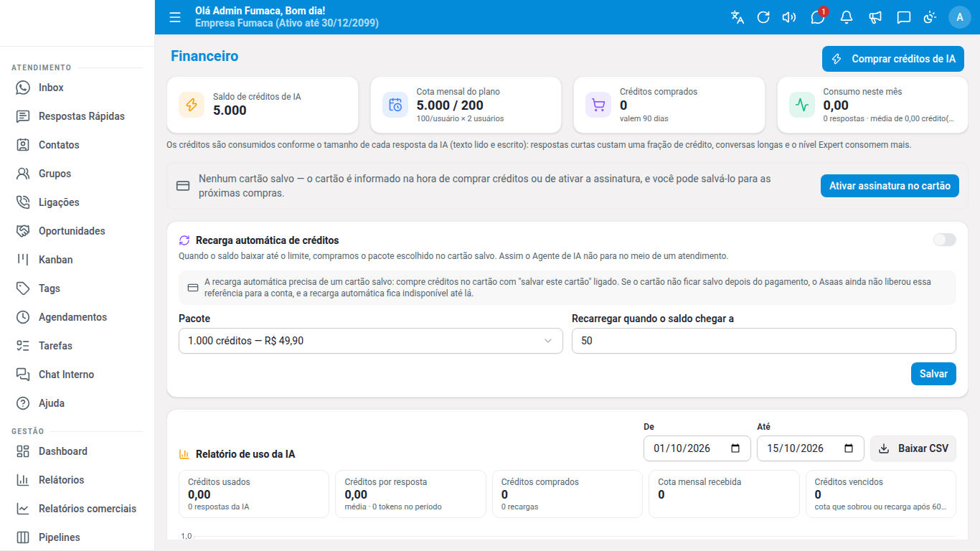This screenshot has height=551, width=980.
Task: Save the automatic recharge settings
Action: (x=933, y=374)
